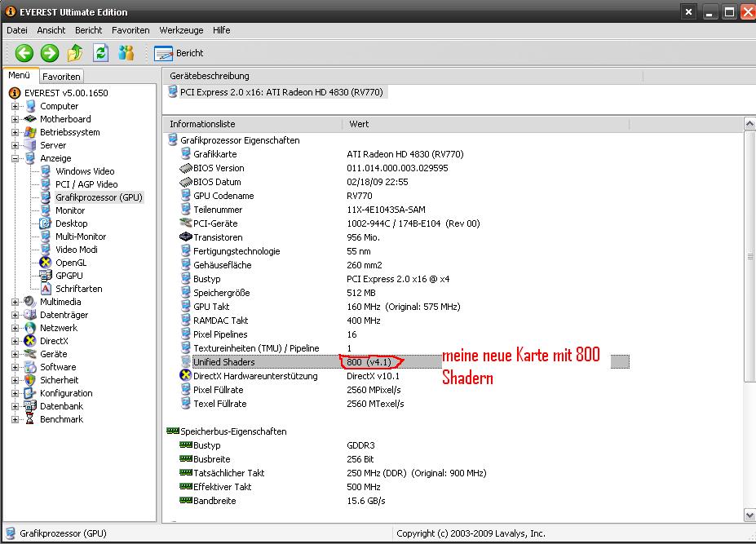Click the Refresh toolbar icon
The width and height of the screenshot is (756, 544).
pyautogui.click(x=101, y=52)
